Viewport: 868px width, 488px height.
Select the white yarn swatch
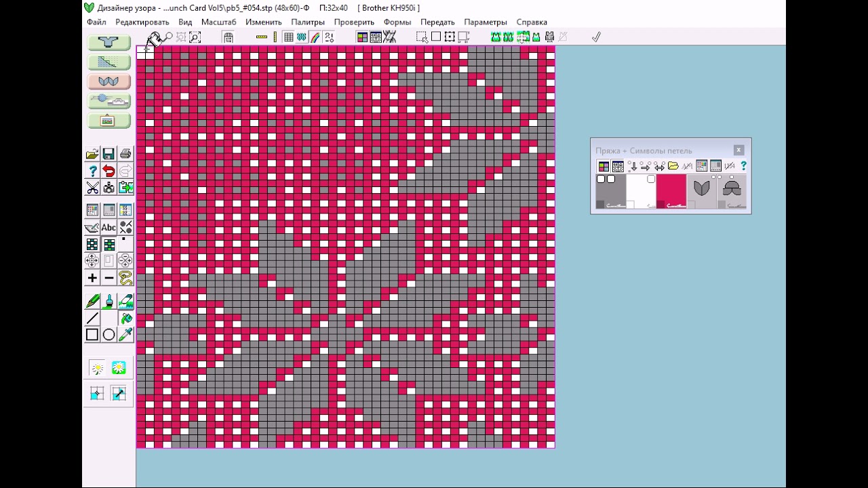click(641, 191)
